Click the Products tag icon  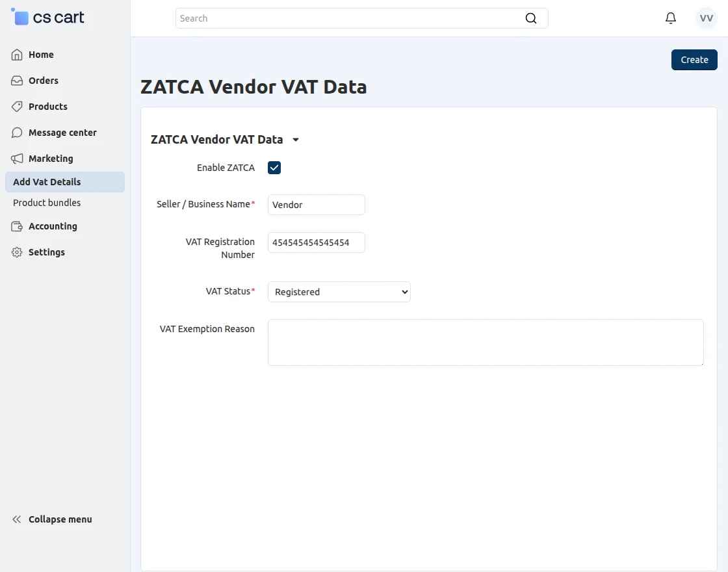pos(17,107)
